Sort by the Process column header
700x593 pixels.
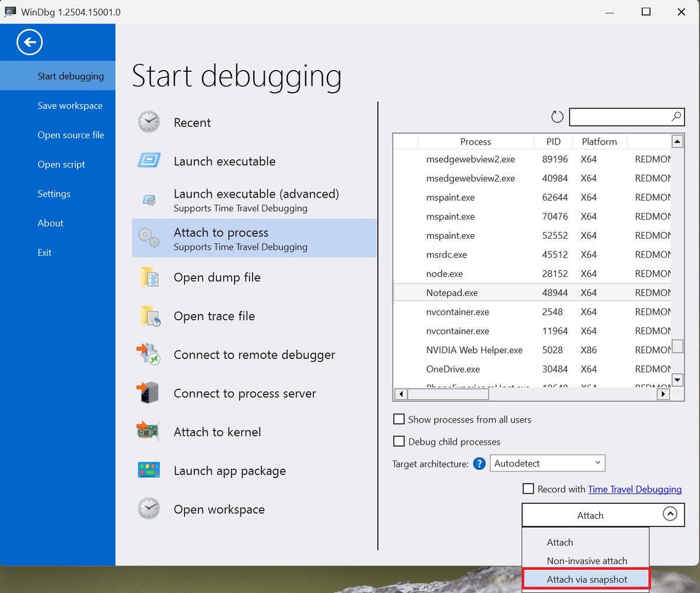pyautogui.click(x=475, y=141)
